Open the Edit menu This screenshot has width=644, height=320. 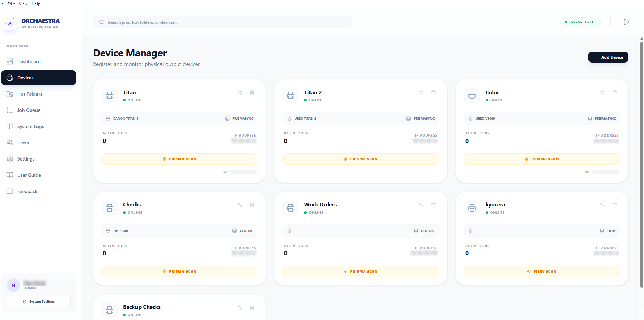pos(11,4)
